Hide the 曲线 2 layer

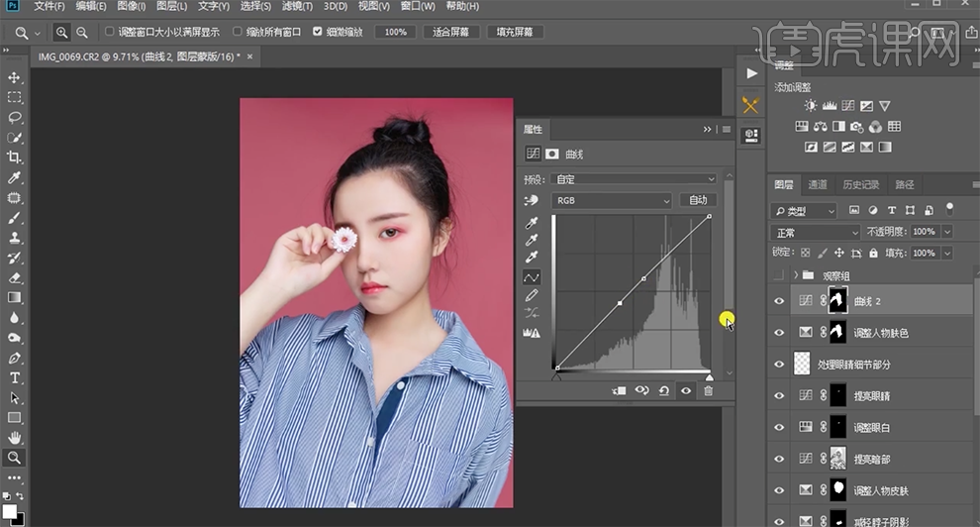pos(779,302)
